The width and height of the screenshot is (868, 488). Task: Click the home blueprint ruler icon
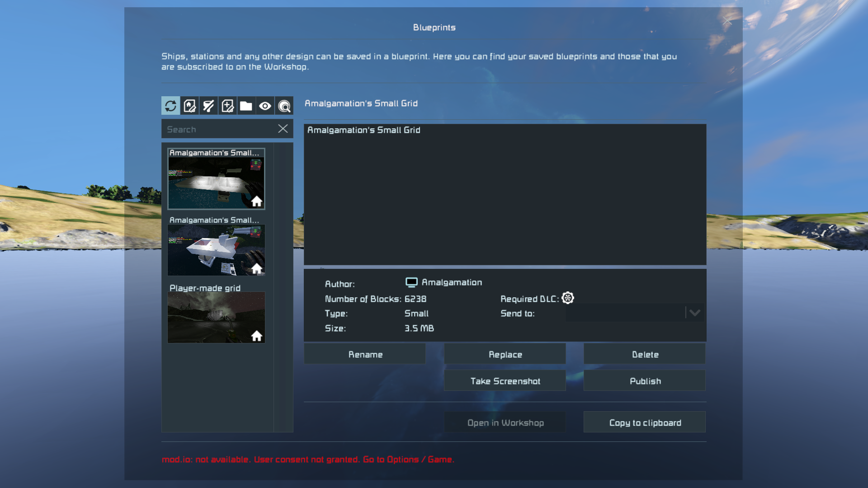point(189,106)
